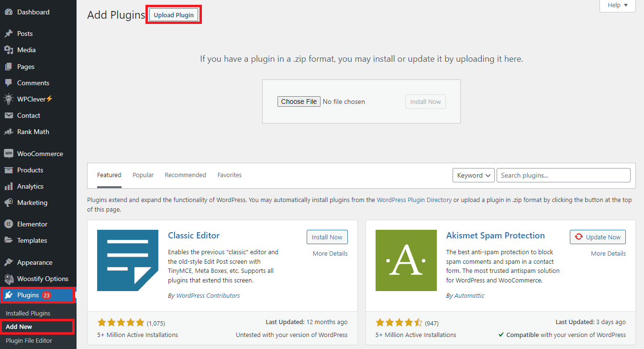Screen dimensions: 644x349
Task: Switch to the Recommended tab
Action: coord(186,175)
